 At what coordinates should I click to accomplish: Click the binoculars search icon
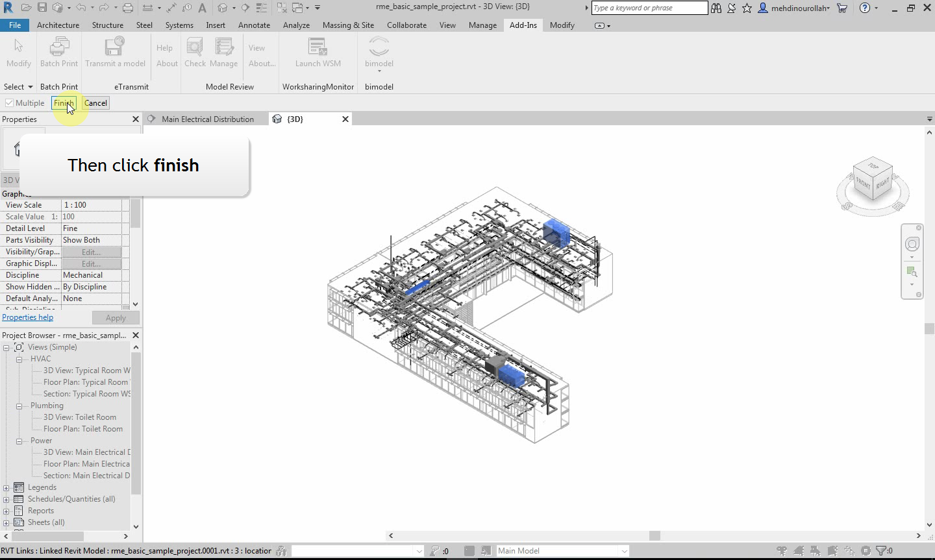[x=716, y=8]
